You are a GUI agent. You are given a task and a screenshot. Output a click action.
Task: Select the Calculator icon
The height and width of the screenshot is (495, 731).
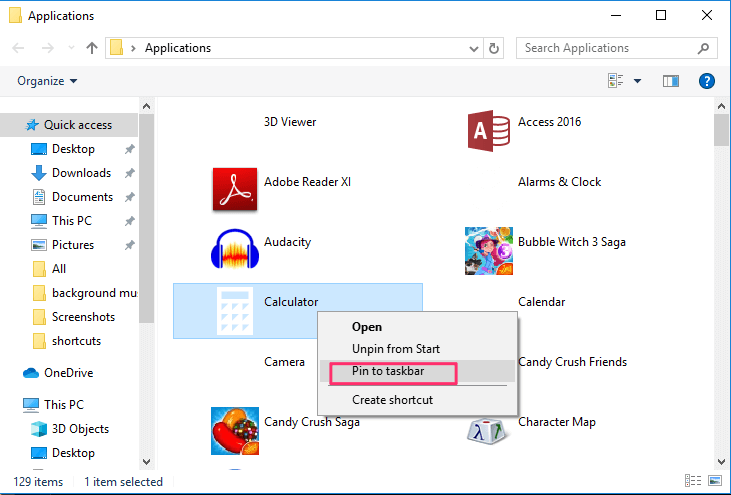pos(235,311)
